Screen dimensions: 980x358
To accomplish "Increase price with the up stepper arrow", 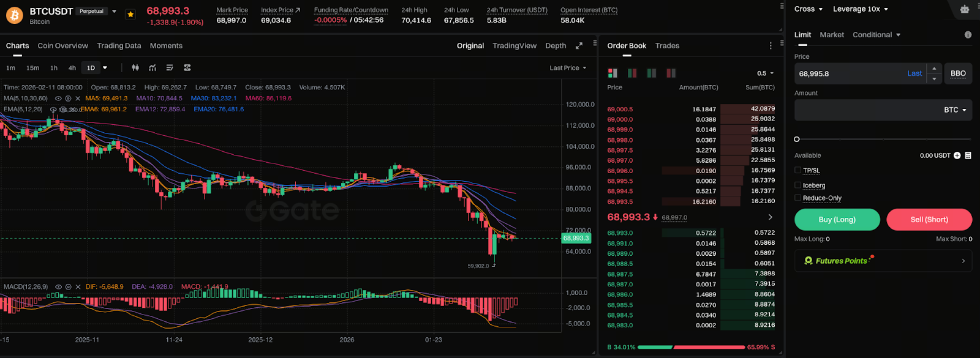I will (x=934, y=69).
